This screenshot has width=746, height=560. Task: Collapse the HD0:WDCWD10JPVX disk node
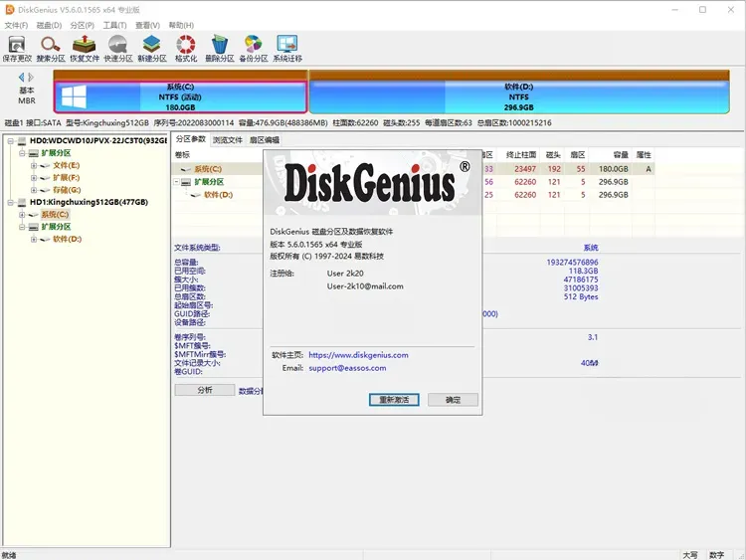(11, 141)
